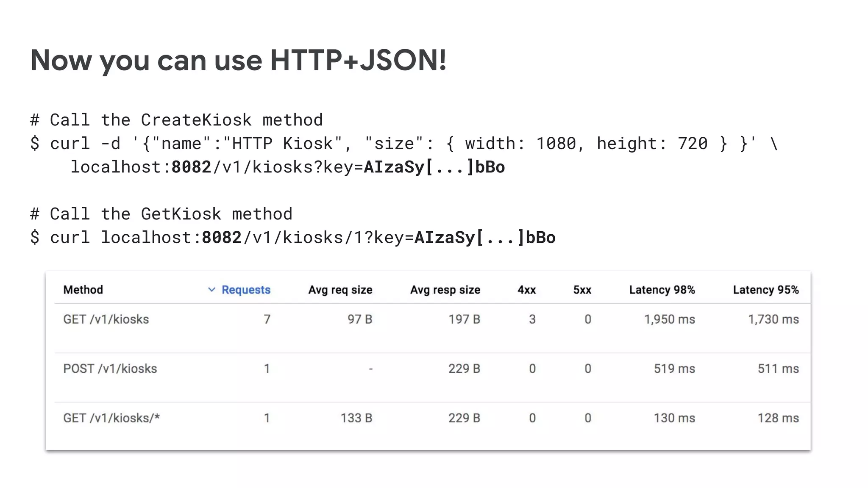Click the Latency 95% column header
The height and width of the screenshot is (488, 868).
[766, 290]
